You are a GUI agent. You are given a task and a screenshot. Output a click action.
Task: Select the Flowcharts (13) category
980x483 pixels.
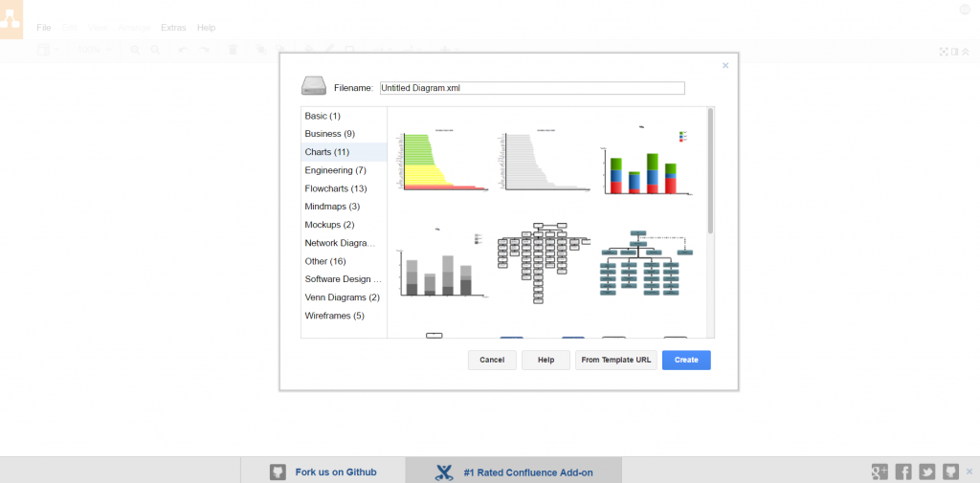(335, 188)
